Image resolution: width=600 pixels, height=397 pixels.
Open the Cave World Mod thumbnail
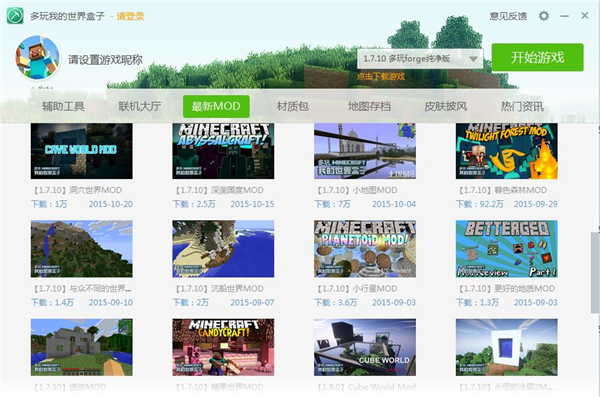coord(82,151)
